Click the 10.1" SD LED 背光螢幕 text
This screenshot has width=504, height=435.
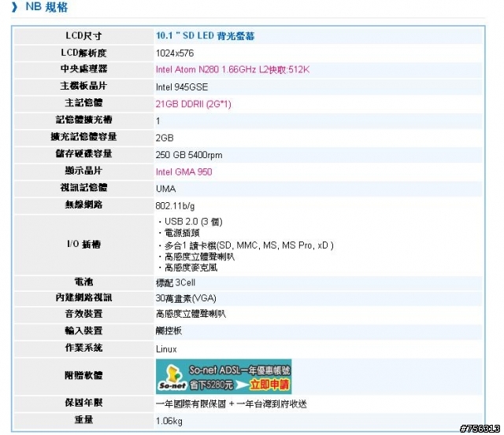click(x=205, y=35)
